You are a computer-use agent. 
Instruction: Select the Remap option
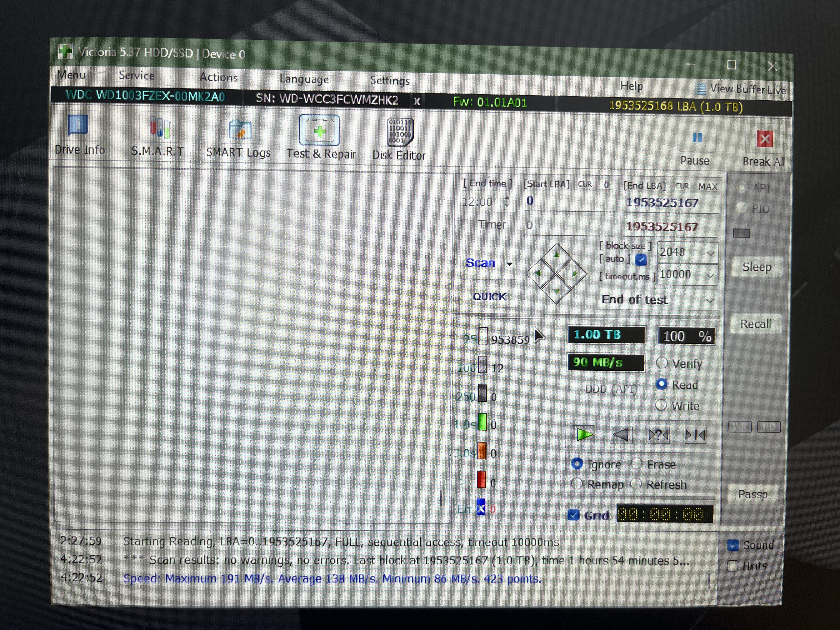(x=577, y=484)
